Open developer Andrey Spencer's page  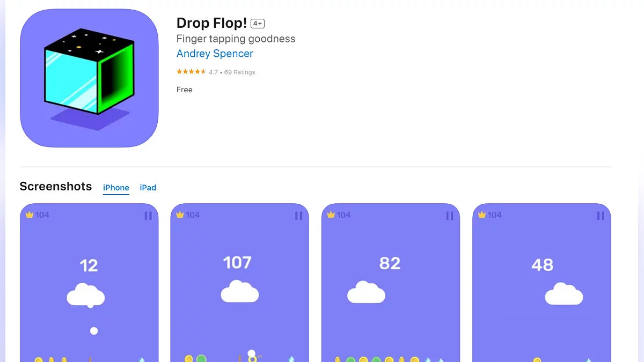215,54
